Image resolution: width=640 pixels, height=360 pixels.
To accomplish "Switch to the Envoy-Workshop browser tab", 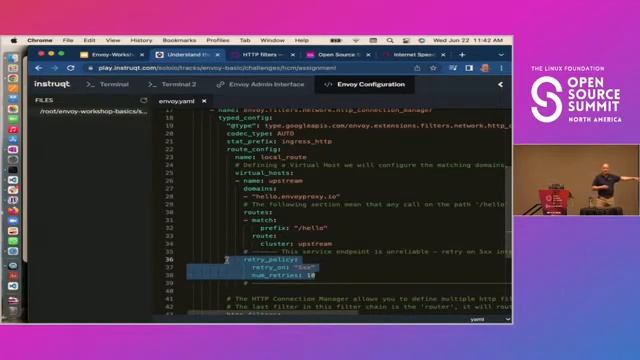I will coord(112,55).
